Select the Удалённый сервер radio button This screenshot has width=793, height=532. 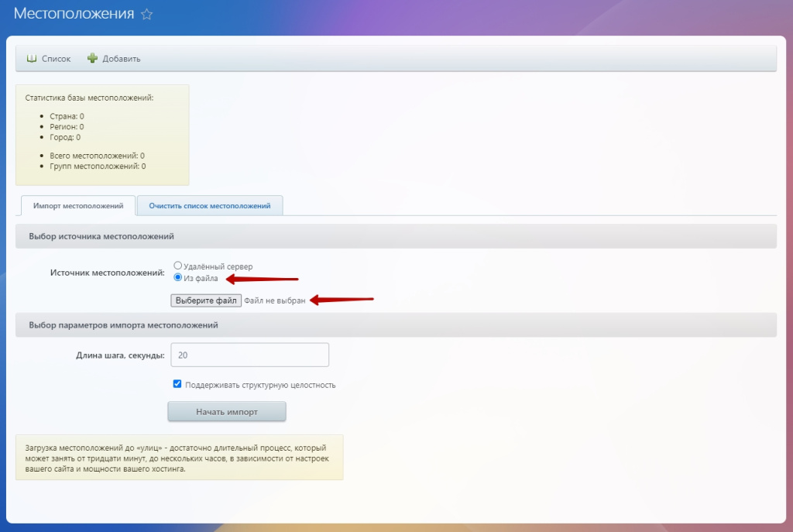pyautogui.click(x=178, y=266)
